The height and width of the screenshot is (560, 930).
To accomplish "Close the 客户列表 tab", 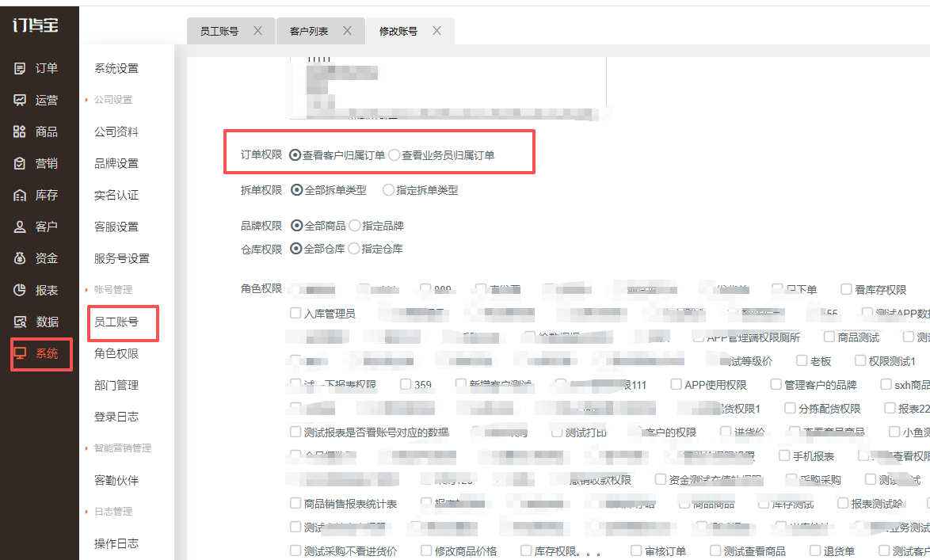I will (347, 31).
